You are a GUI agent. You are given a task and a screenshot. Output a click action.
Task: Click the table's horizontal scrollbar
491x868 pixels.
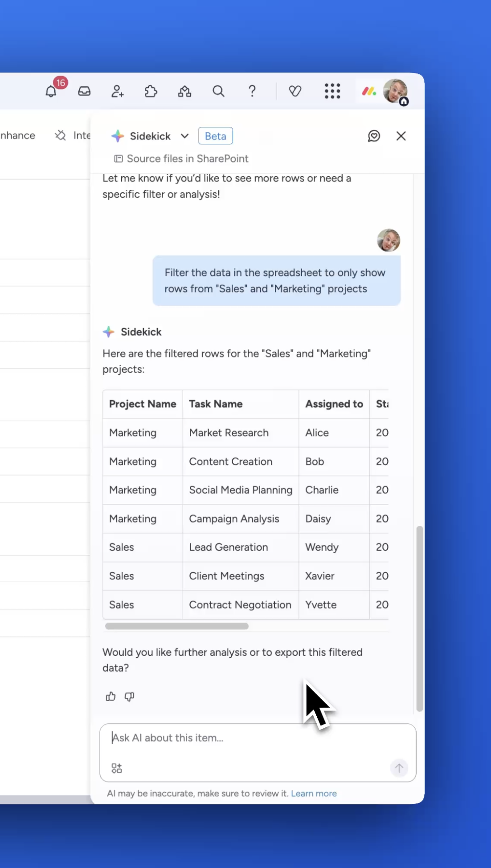(x=177, y=626)
